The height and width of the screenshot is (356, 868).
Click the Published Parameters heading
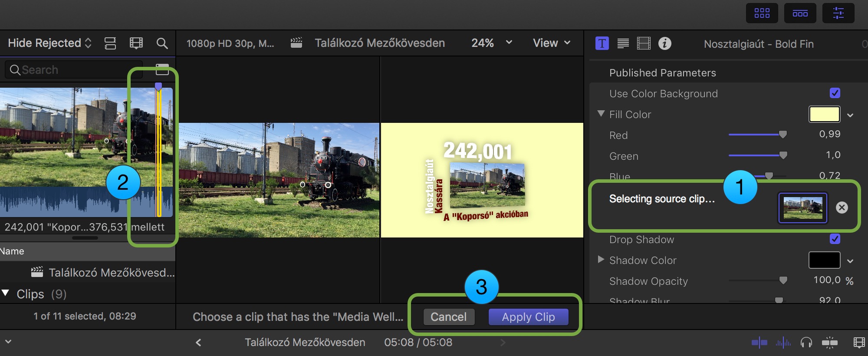pos(662,73)
